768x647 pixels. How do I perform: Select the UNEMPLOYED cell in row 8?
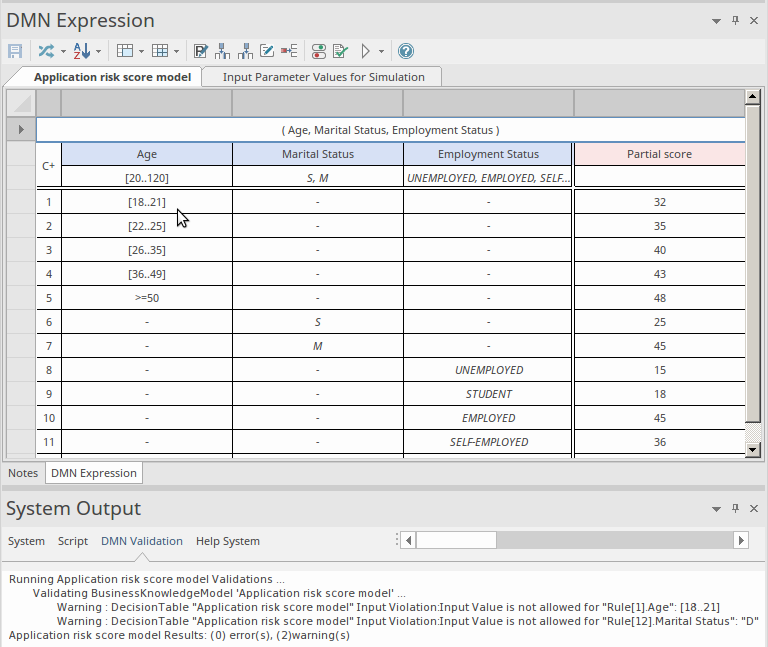[488, 370]
